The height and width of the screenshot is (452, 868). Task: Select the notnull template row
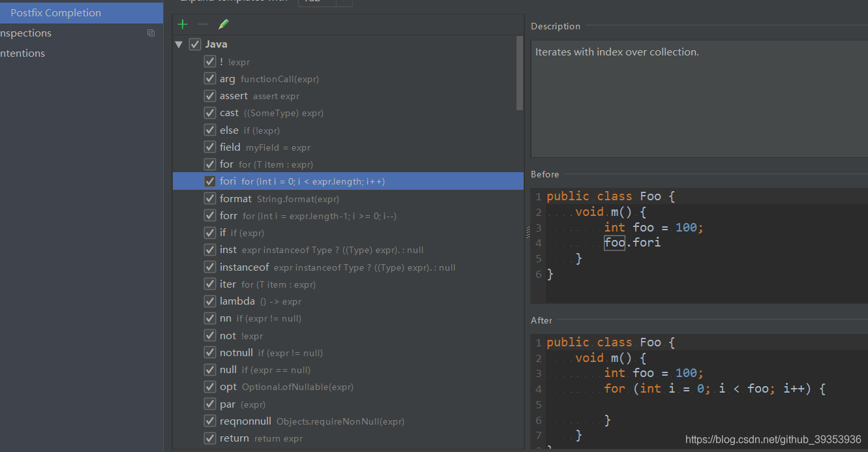(x=348, y=353)
